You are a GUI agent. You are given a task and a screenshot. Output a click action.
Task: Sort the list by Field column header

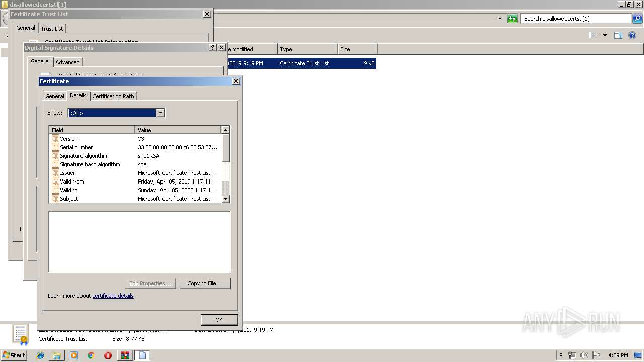(92, 130)
